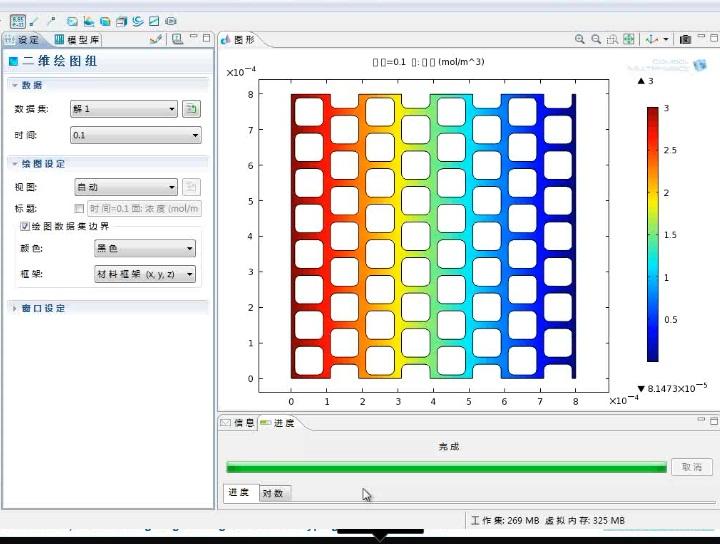Screen dimensions: 720x544
Task: Switch to the 设定 tab
Action: (x=23, y=40)
